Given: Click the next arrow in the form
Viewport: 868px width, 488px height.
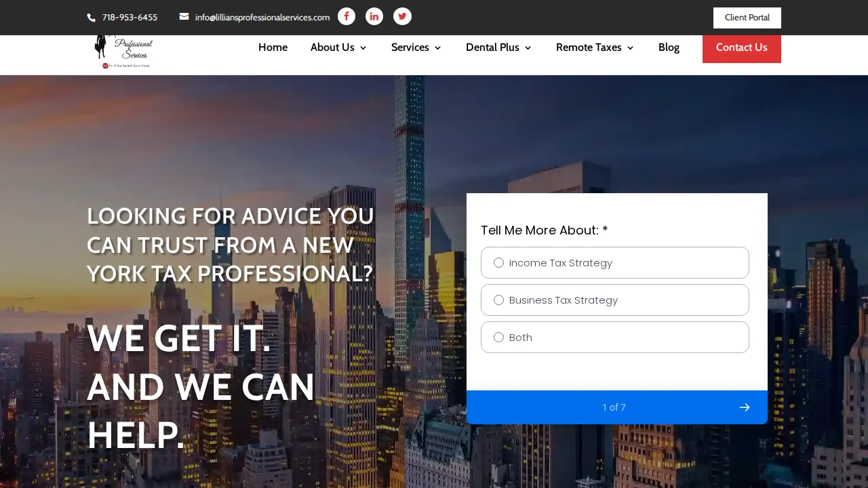Looking at the screenshot, I should point(745,407).
